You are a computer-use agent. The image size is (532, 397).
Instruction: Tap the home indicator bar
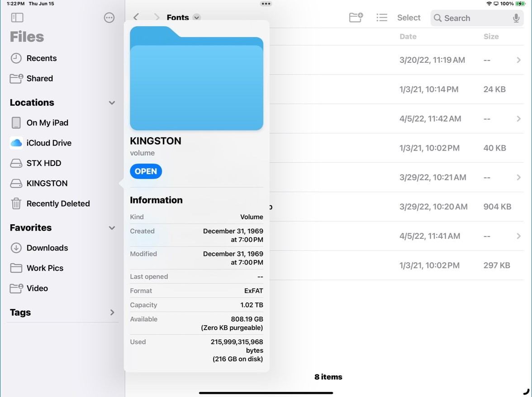(266, 393)
